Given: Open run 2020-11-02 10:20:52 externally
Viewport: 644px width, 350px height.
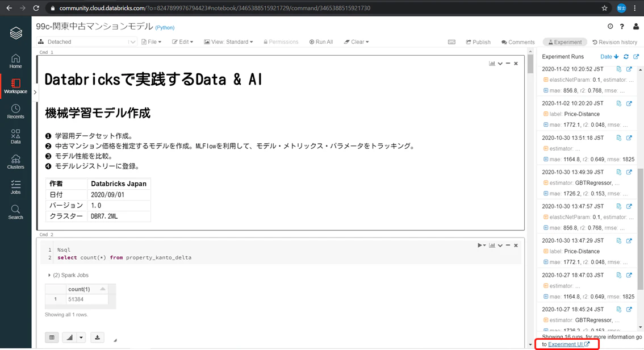Looking at the screenshot, I should coord(629,69).
